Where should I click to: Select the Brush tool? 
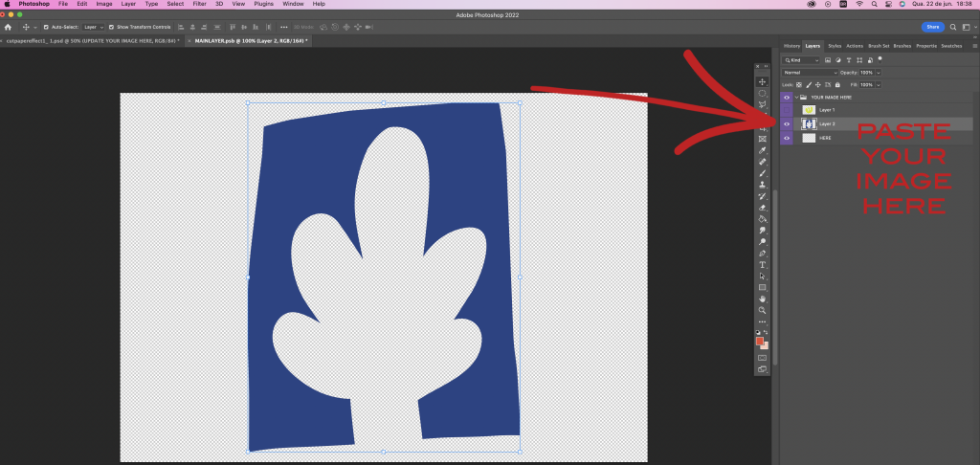pos(762,173)
